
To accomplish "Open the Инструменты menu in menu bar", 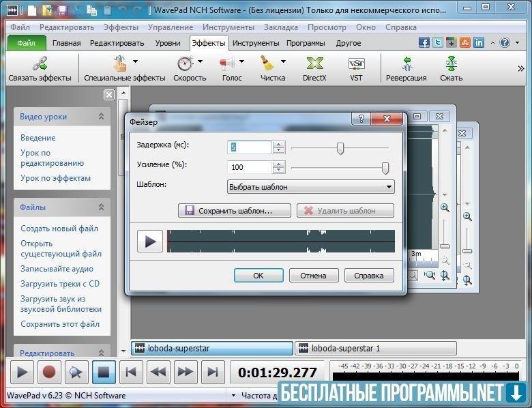I will [x=228, y=27].
